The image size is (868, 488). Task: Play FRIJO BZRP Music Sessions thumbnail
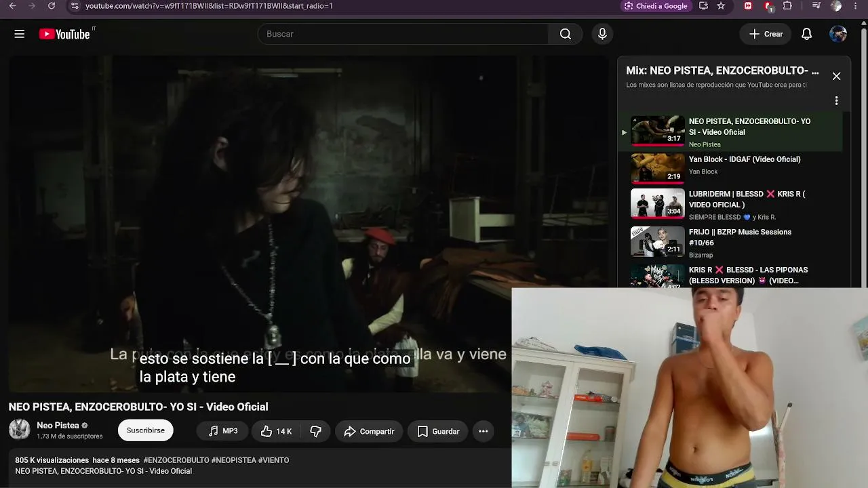click(x=658, y=241)
